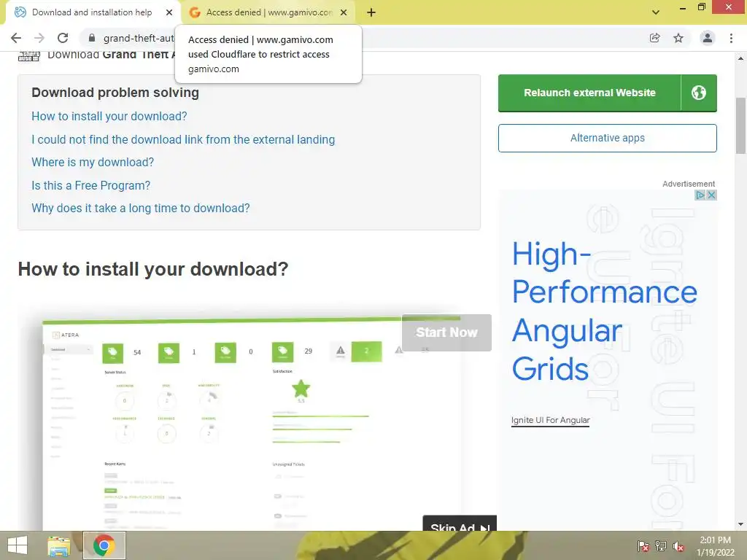
Task: Open the Chrome profile avatar menu
Action: (x=708, y=38)
